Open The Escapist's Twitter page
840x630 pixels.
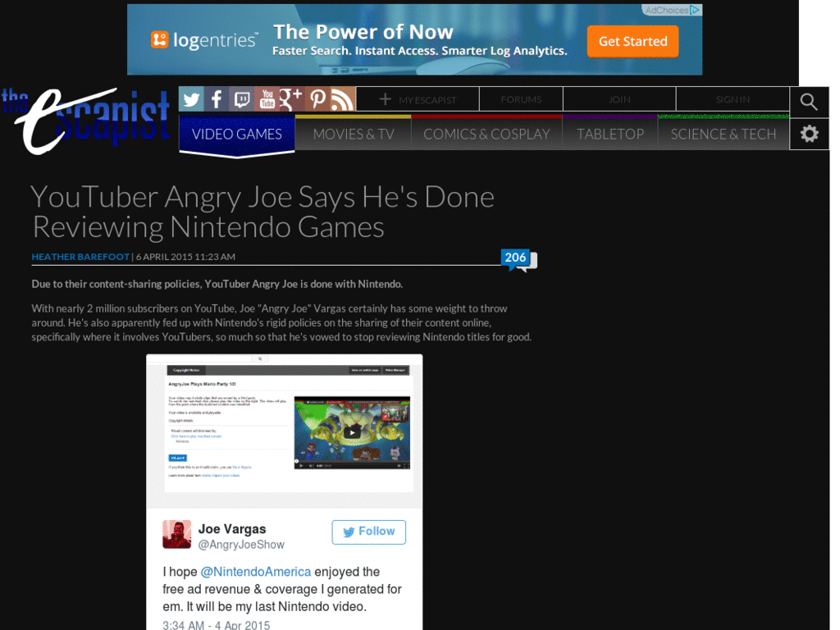[190, 98]
